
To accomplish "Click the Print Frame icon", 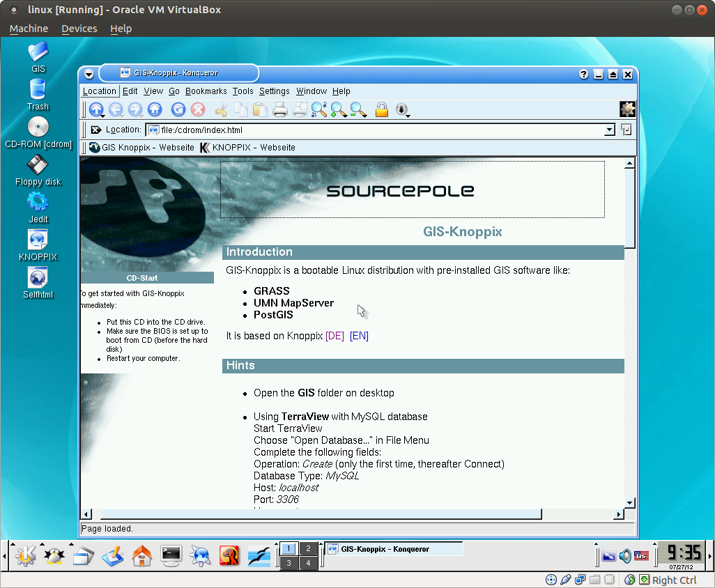I will (300, 109).
